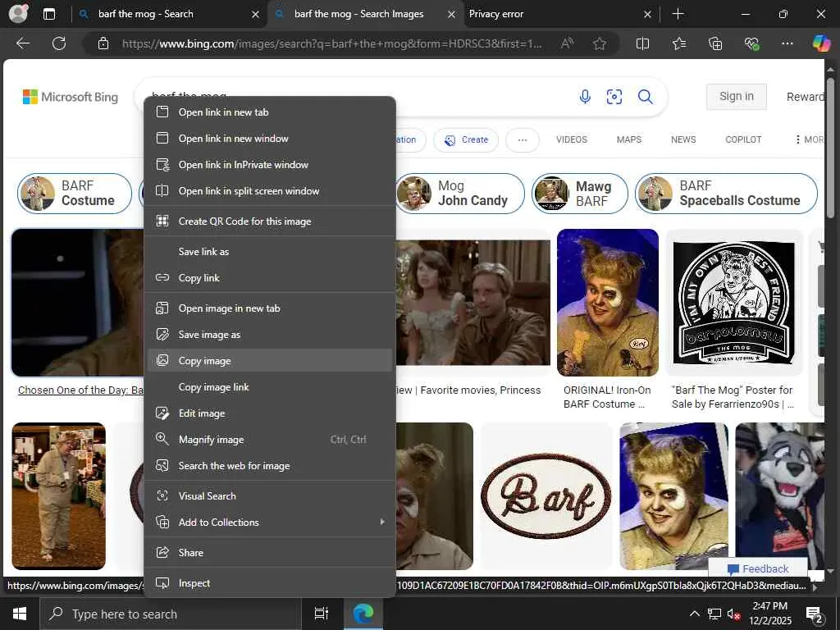Open the MAPS search category
The width and height of the screenshot is (840, 630).
pos(628,139)
